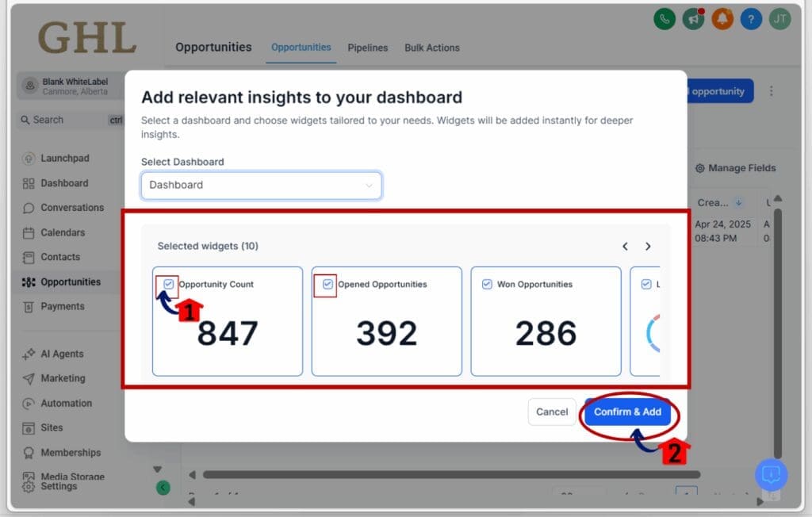Click the blue add opportunity button
This screenshot has width=812, height=517.
[720, 91]
